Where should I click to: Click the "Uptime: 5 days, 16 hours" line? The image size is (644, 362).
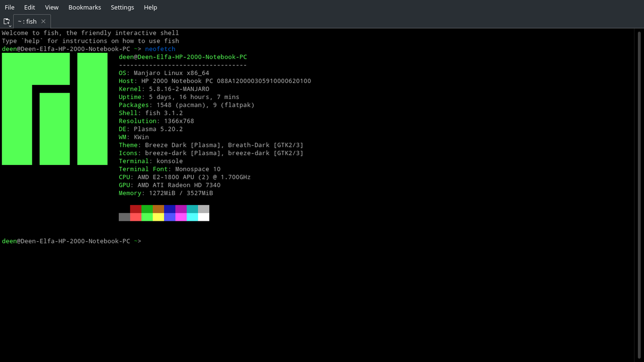(179, 97)
